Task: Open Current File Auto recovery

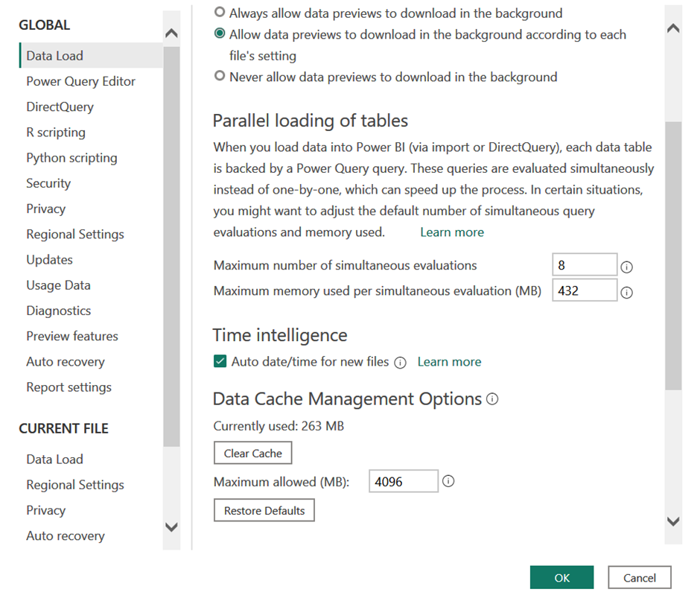Action: (x=66, y=535)
